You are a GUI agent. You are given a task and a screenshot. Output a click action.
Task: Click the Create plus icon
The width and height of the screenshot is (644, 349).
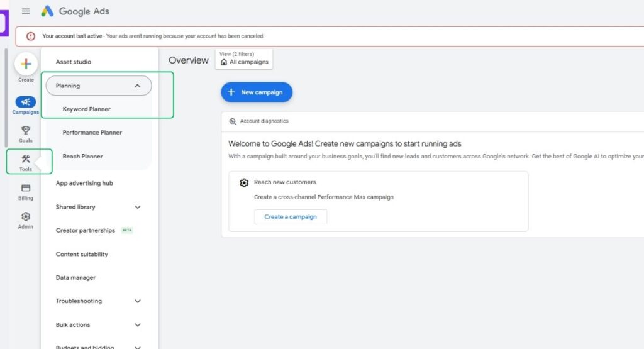(x=26, y=64)
